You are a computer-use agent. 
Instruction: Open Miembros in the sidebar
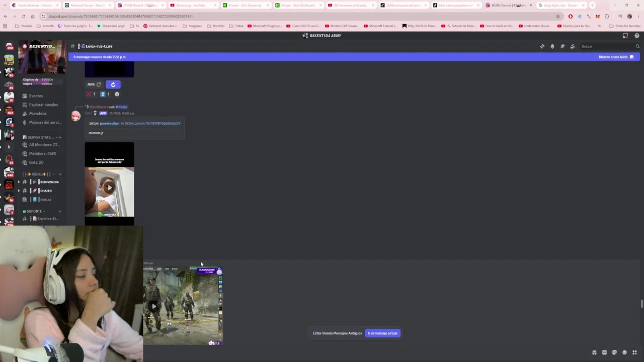pyautogui.click(x=38, y=114)
